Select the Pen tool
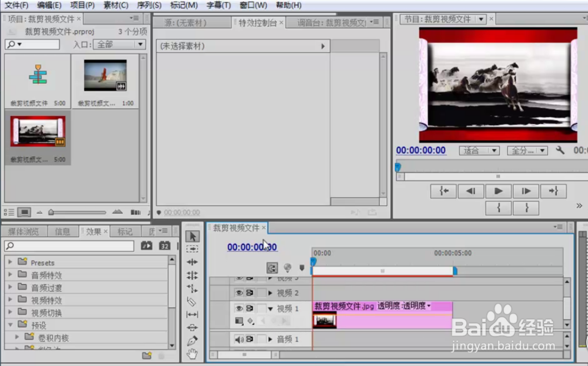 (192, 341)
